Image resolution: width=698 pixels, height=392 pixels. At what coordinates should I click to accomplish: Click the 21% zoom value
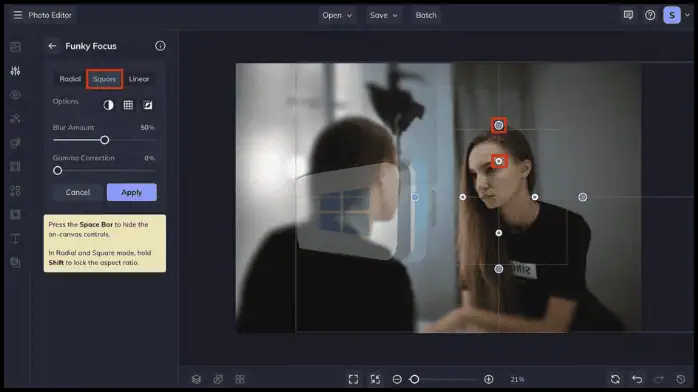pyautogui.click(x=517, y=380)
